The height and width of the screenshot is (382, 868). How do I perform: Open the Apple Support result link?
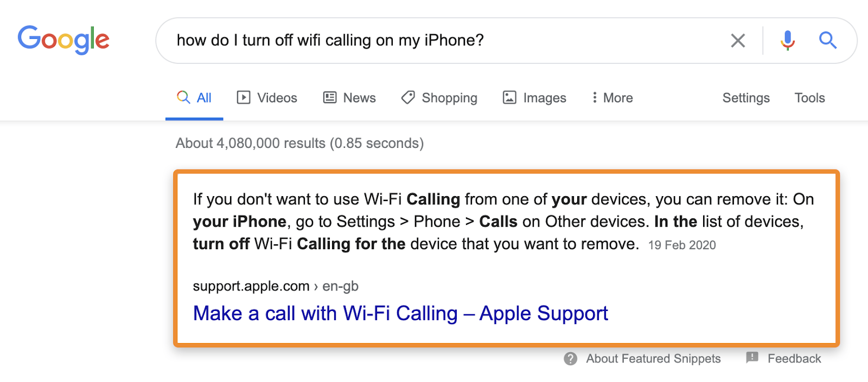pyautogui.click(x=400, y=313)
